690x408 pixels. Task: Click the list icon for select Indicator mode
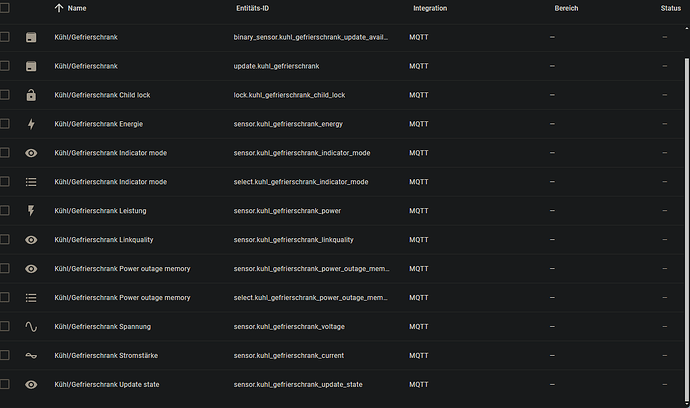pos(31,182)
